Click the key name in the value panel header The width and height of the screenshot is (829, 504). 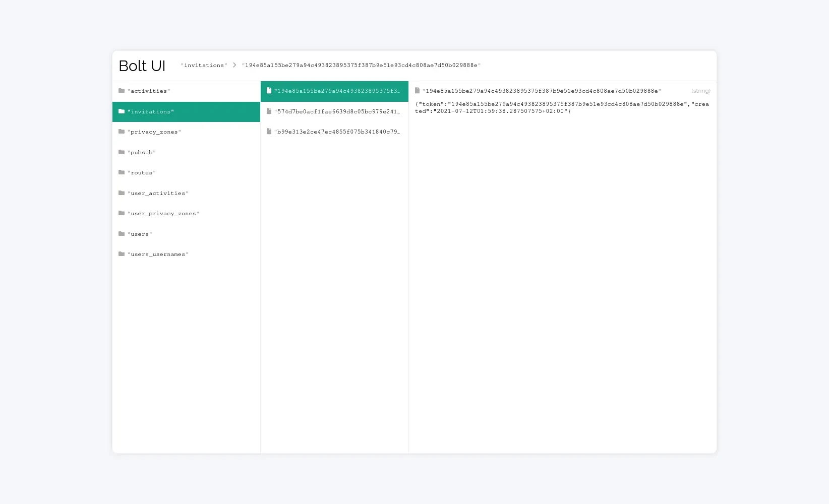point(542,91)
